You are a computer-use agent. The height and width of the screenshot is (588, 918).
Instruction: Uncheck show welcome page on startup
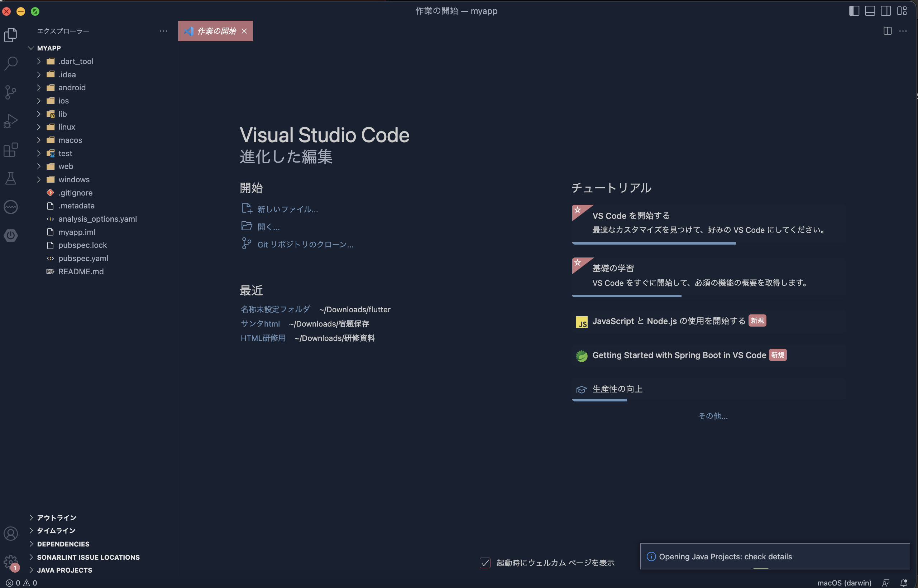click(485, 563)
